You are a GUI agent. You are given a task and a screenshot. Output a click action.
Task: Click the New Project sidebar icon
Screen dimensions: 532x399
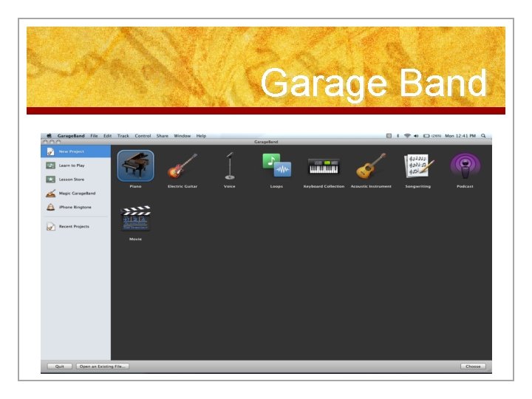(50, 151)
